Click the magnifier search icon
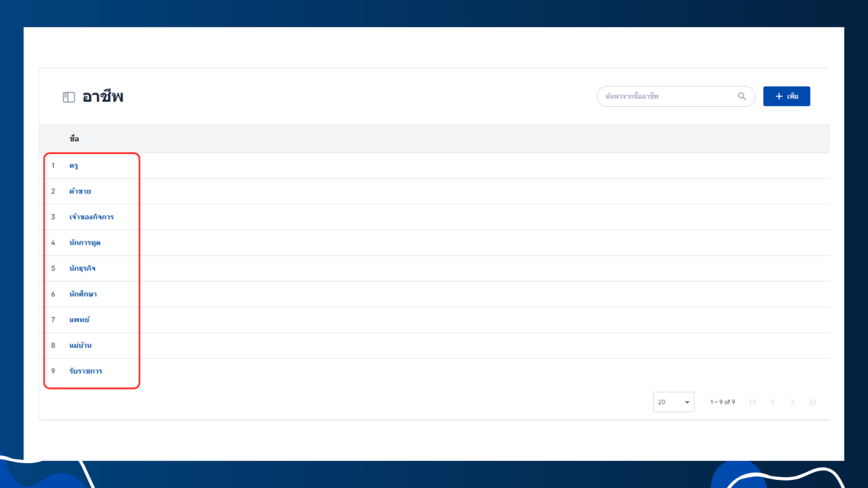Screen dimensions: 868x488 [742, 96]
